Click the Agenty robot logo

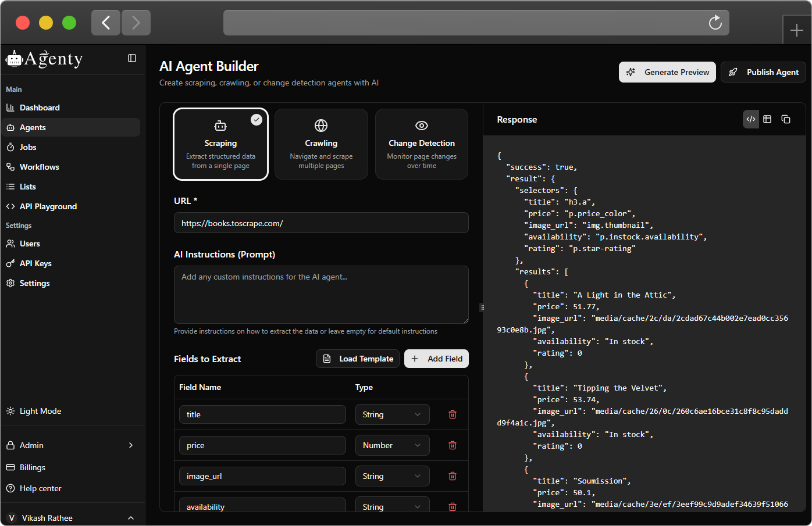coord(13,58)
